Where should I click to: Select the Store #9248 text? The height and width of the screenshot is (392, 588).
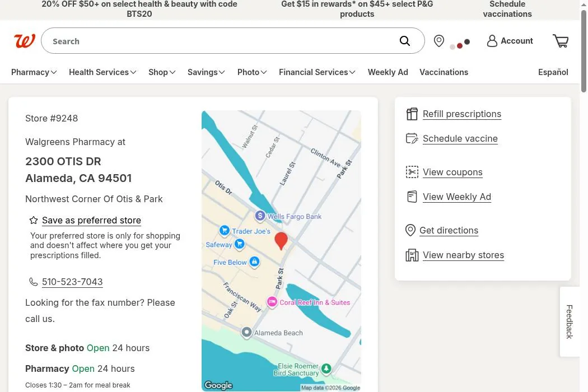(x=52, y=118)
